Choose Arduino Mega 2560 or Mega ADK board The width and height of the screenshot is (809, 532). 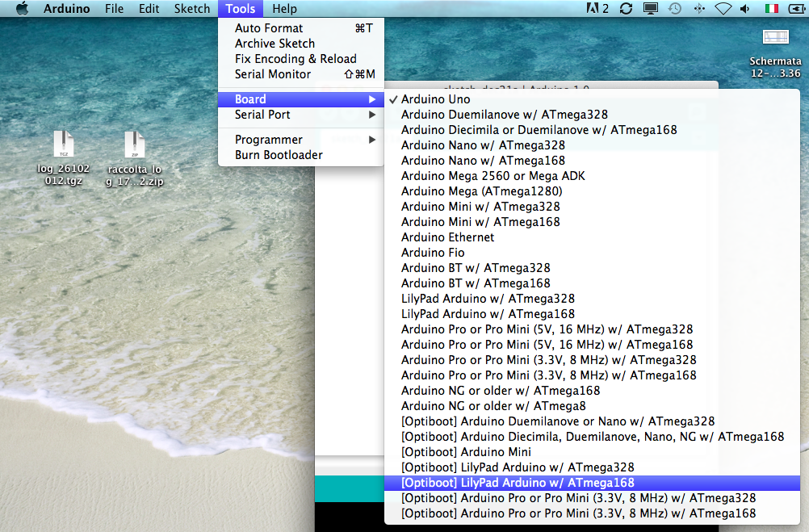pyautogui.click(x=493, y=176)
